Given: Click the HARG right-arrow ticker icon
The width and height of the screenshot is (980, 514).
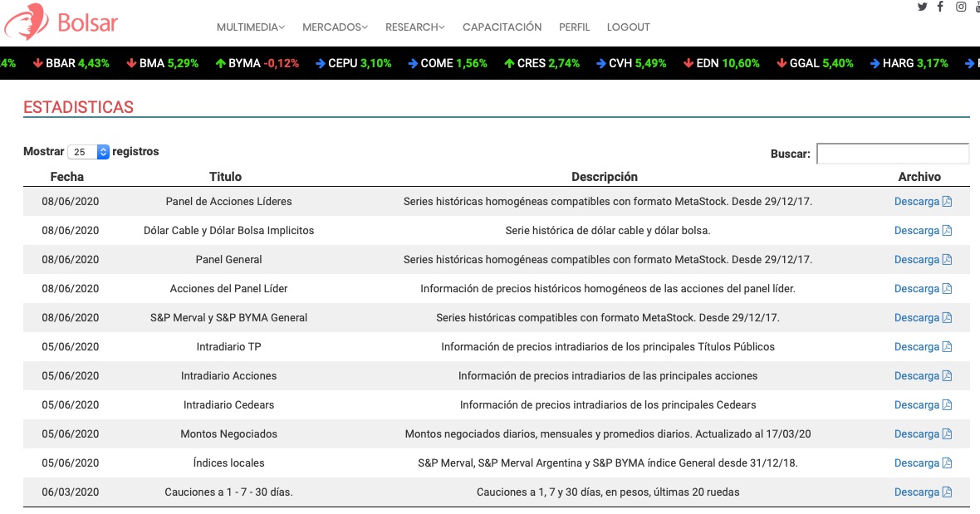Looking at the screenshot, I should tap(875, 63).
